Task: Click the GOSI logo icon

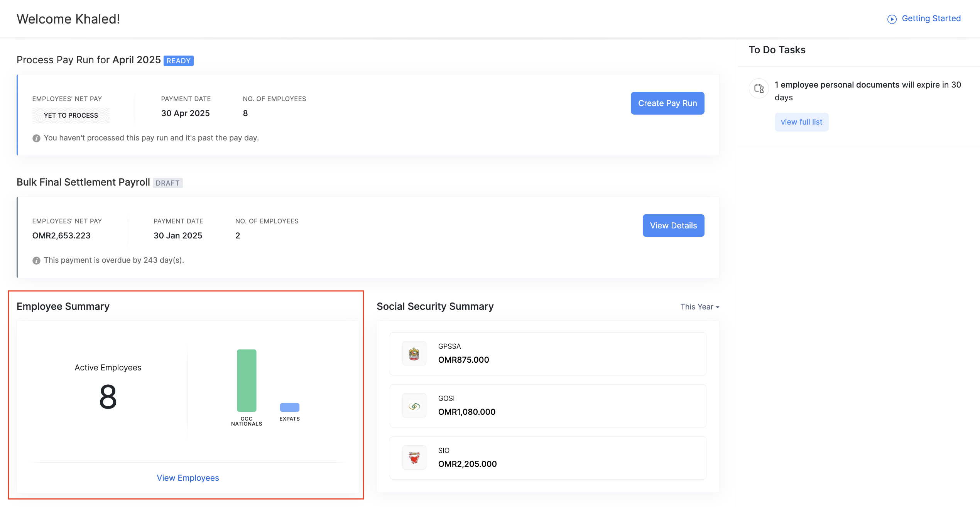Action: (414, 406)
